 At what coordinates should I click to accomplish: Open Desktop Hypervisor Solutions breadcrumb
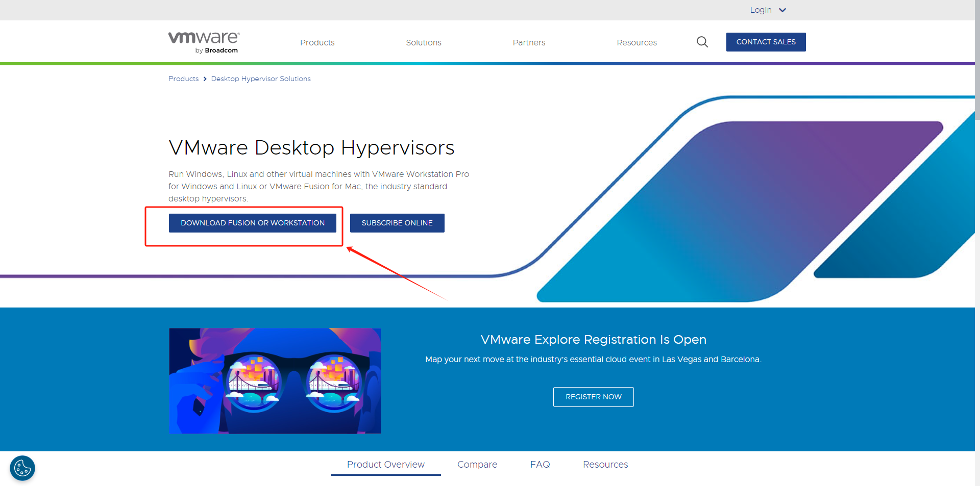point(261,79)
